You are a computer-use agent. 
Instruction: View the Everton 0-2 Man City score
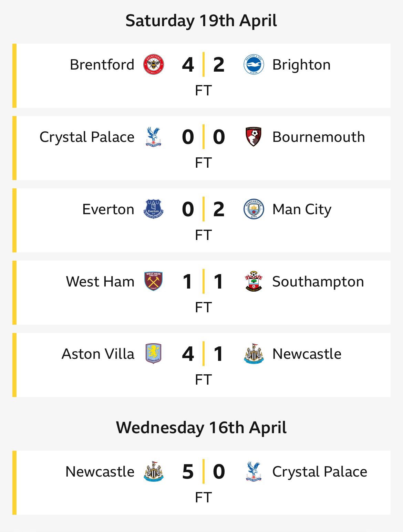[x=203, y=209]
